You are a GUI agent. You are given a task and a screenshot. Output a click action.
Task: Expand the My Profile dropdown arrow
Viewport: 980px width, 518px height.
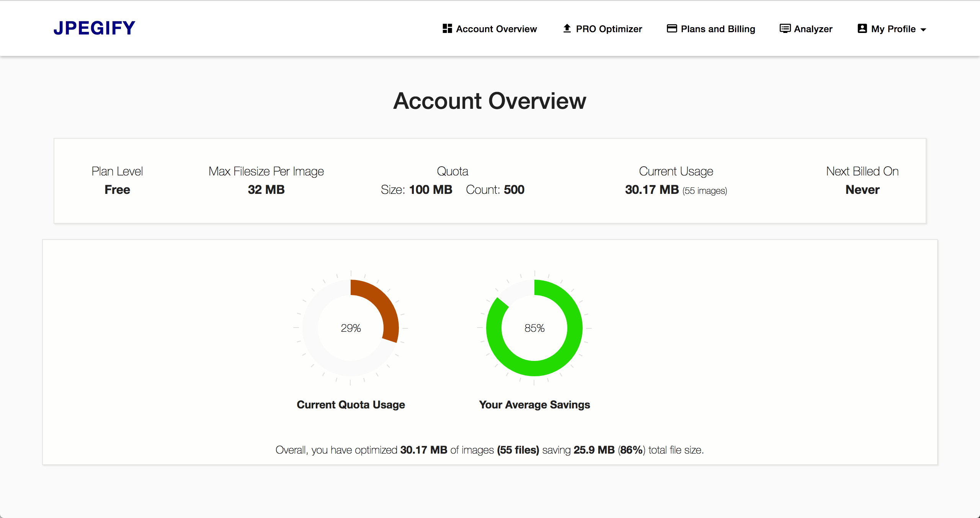(x=923, y=30)
